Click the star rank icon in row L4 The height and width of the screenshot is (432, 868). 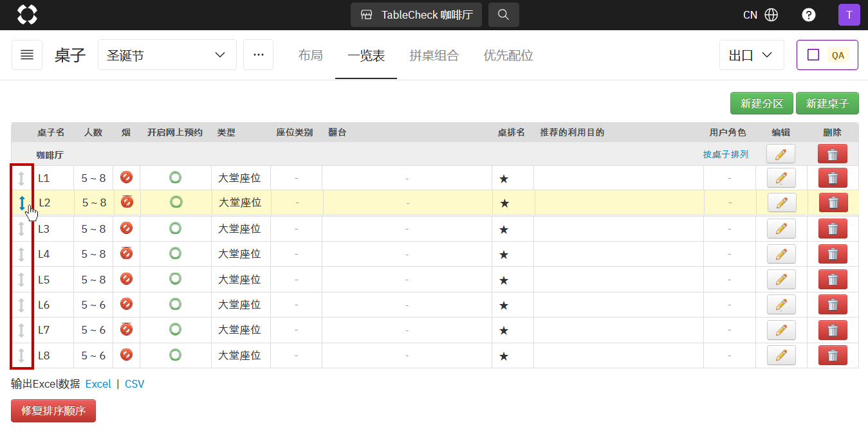[504, 255]
